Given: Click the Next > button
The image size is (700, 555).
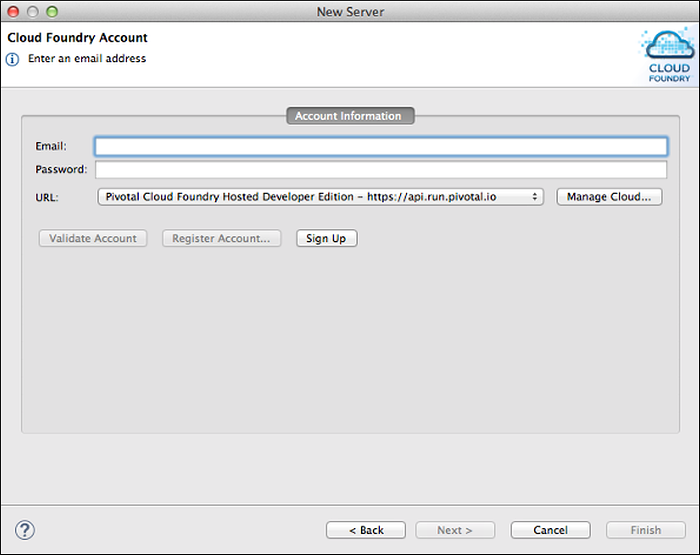Looking at the screenshot, I should point(455,530).
